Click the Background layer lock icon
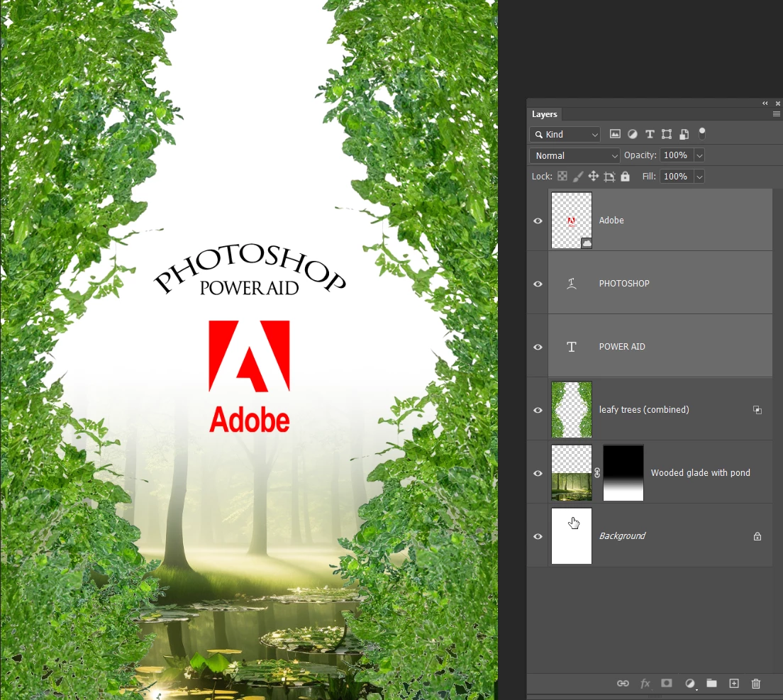The image size is (783, 700). pyautogui.click(x=757, y=536)
